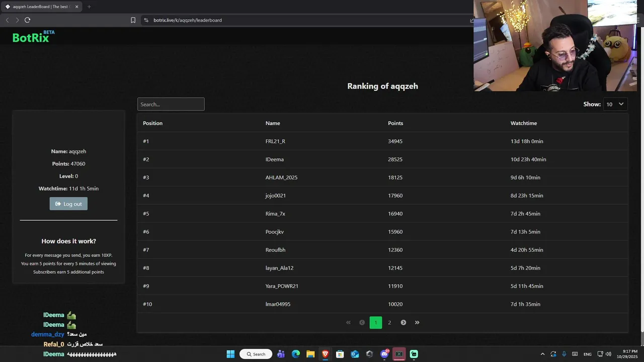Select the aqqzeh LeaderBoard browser tab
The width and height of the screenshot is (644, 362).
pyautogui.click(x=42, y=7)
